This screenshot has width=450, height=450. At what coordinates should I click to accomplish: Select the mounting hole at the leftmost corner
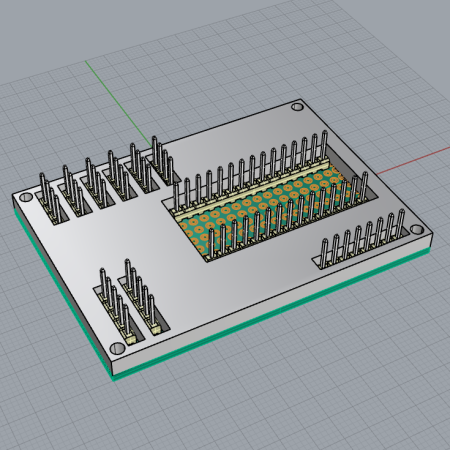pyautogui.click(x=26, y=197)
